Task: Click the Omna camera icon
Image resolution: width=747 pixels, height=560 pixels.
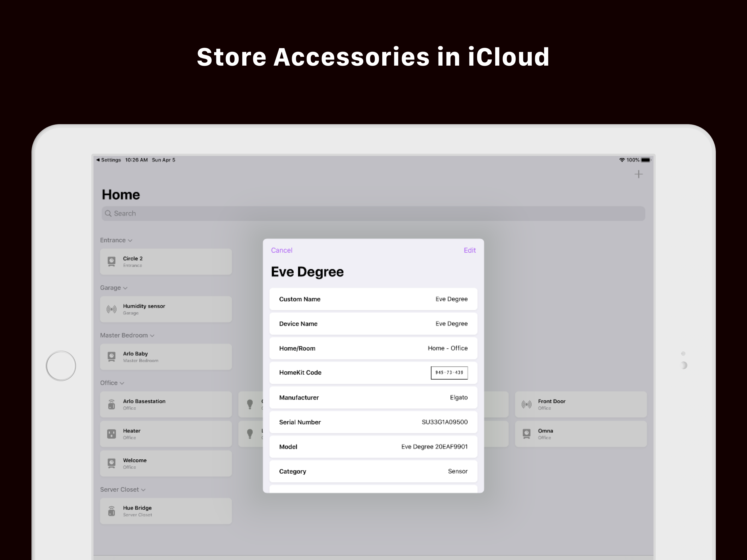Action: tap(526, 434)
